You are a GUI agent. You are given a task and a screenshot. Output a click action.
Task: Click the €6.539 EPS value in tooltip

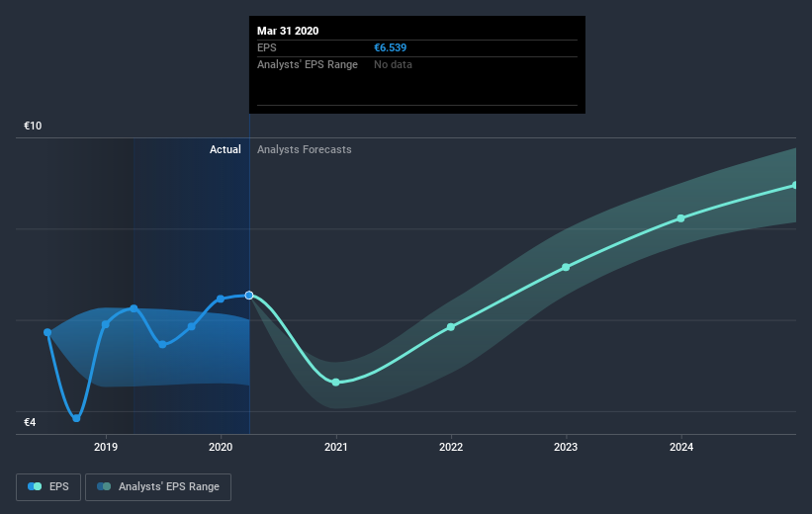tap(391, 47)
